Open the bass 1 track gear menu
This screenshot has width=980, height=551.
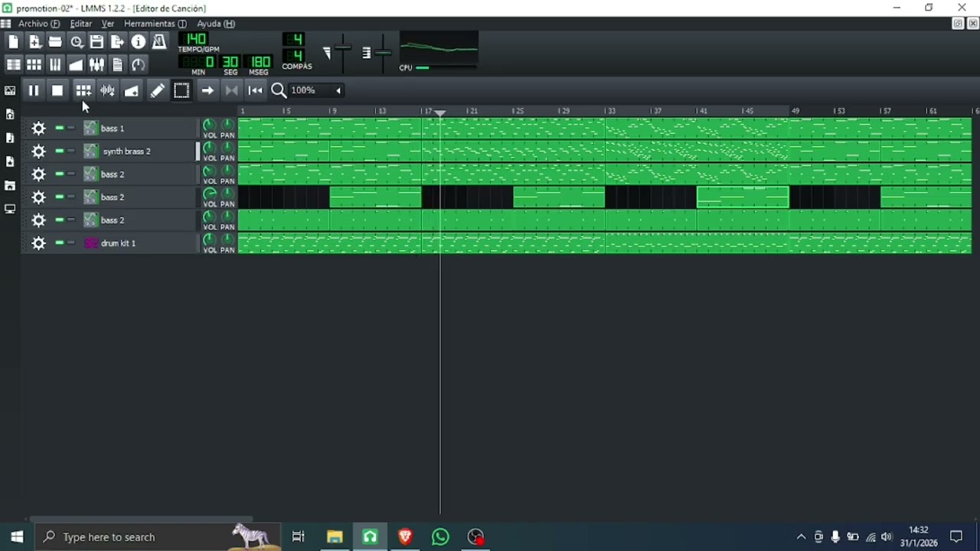[38, 129]
